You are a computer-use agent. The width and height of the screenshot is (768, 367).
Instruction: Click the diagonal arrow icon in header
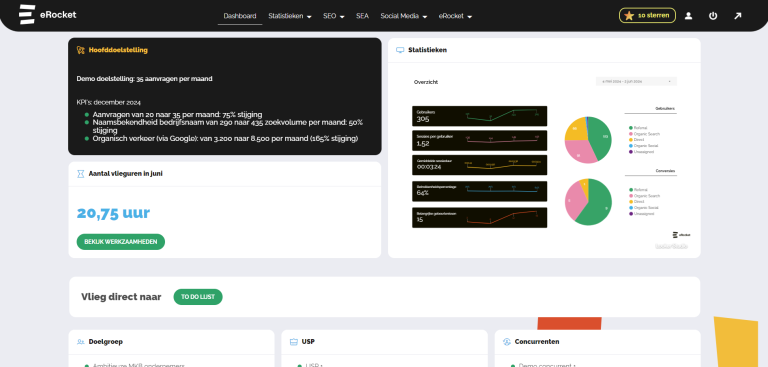pyautogui.click(x=738, y=16)
